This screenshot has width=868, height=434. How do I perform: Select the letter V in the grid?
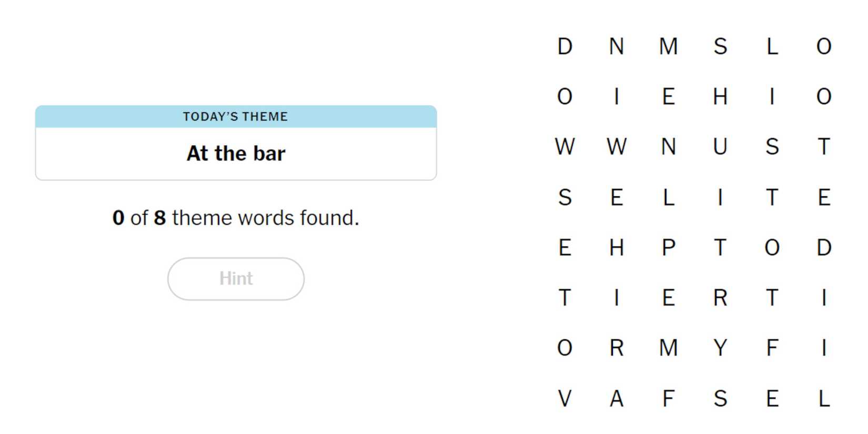click(564, 398)
